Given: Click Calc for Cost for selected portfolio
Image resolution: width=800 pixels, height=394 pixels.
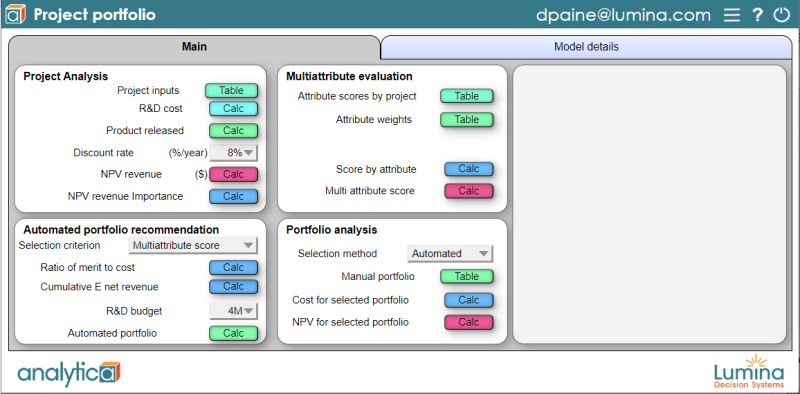Looking at the screenshot, I should coord(469,301).
